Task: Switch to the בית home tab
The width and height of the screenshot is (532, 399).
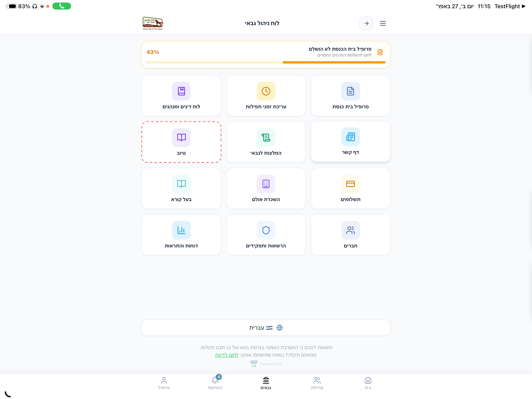Action: pyautogui.click(x=368, y=383)
